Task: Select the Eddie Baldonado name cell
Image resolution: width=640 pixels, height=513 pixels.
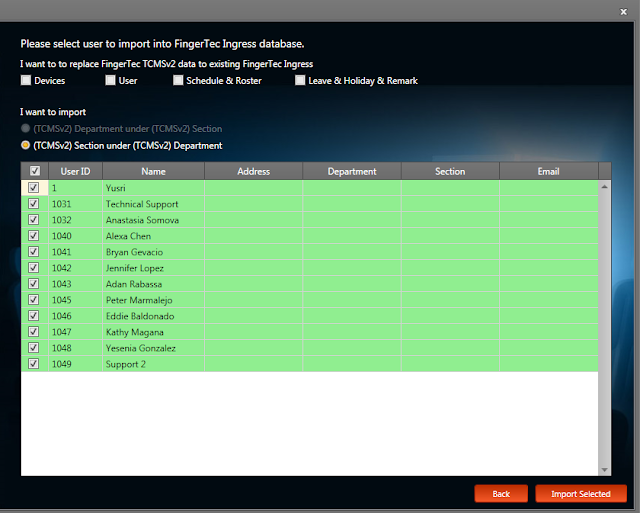Action: click(x=153, y=316)
